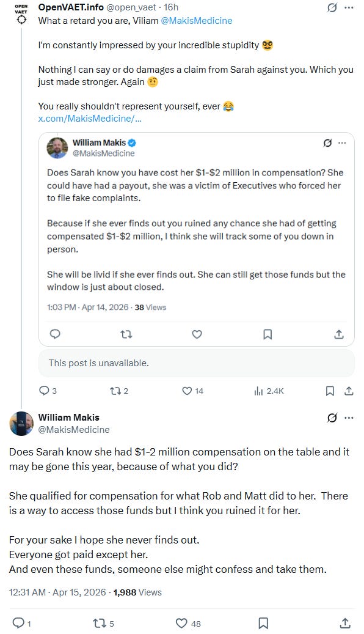This screenshot has height=634, width=364.
Task: Like the bottom William Makis post
Action: (181, 622)
